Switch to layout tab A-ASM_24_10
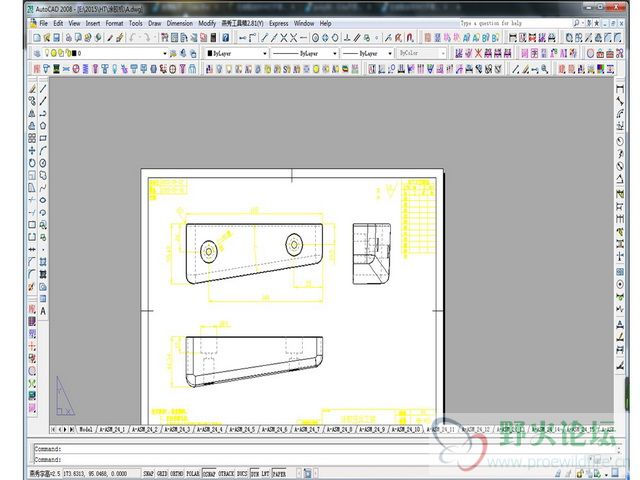 406,429
